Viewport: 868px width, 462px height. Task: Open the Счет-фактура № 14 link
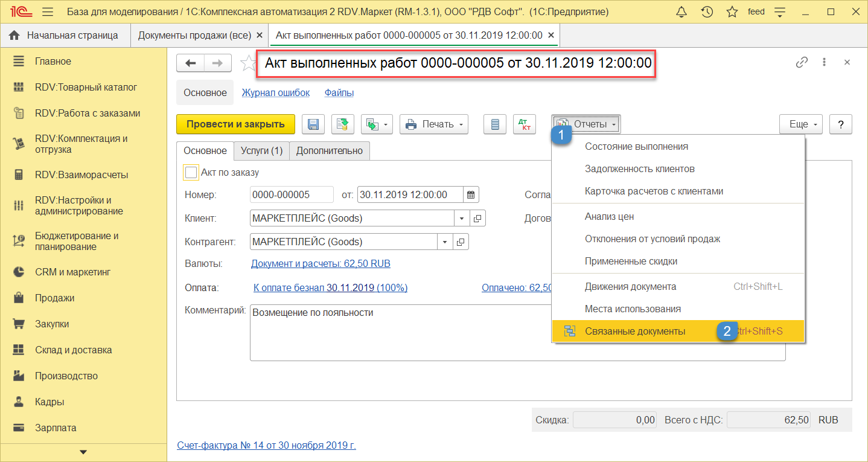point(266,446)
